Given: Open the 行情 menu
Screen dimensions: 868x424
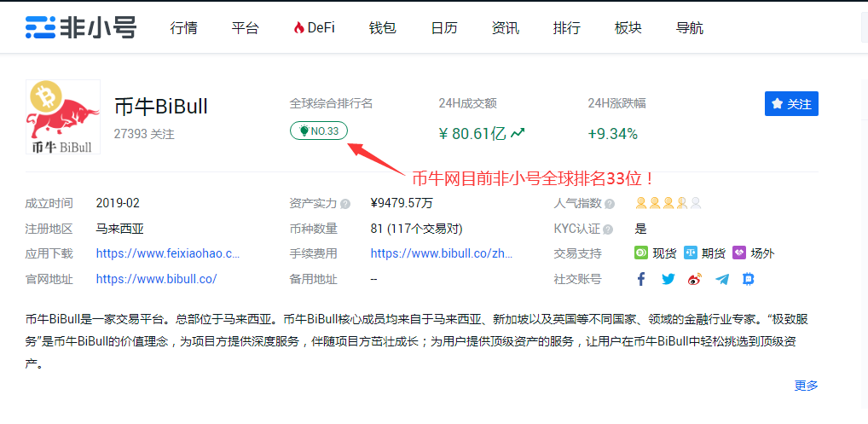Looking at the screenshot, I should [x=184, y=27].
